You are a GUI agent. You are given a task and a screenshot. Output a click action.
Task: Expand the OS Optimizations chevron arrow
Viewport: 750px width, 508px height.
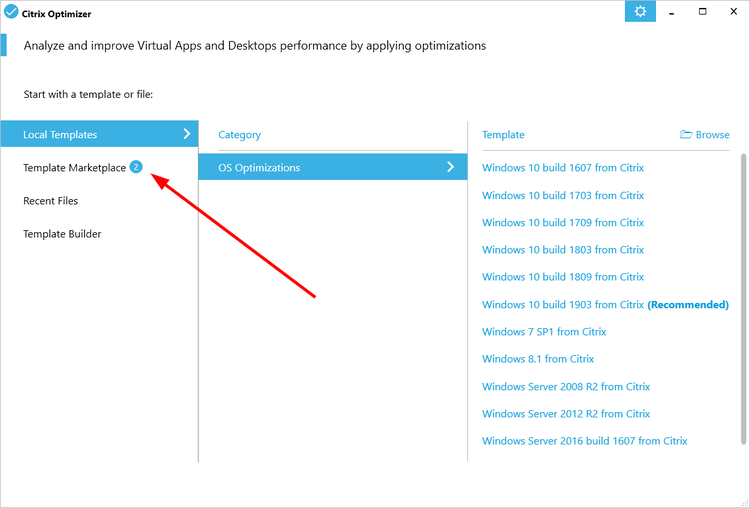coord(450,167)
